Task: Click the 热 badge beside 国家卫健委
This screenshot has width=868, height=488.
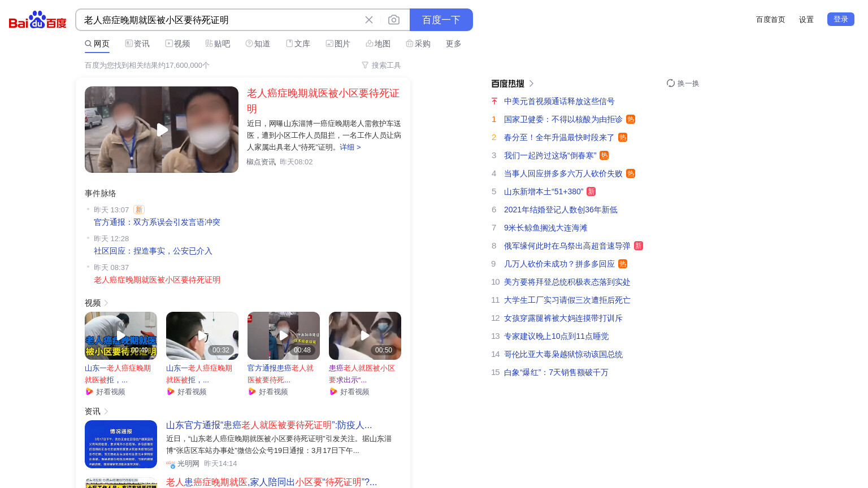Action: (x=631, y=119)
